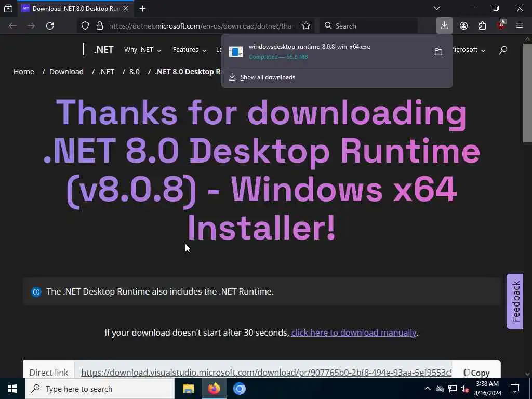Click the dotnet.microsoft.com address bar
This screenshot has height=399, width=532.
point(202,26)
